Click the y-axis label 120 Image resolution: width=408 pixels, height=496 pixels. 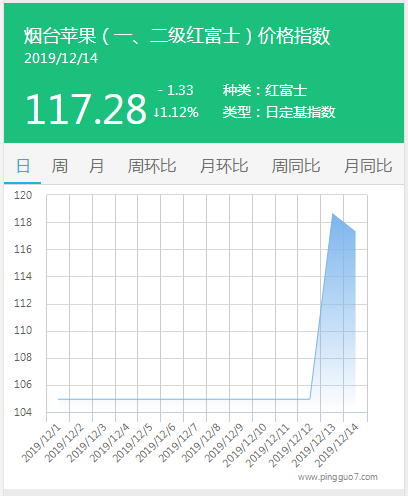pyautogui.click(x=23, y=195)
